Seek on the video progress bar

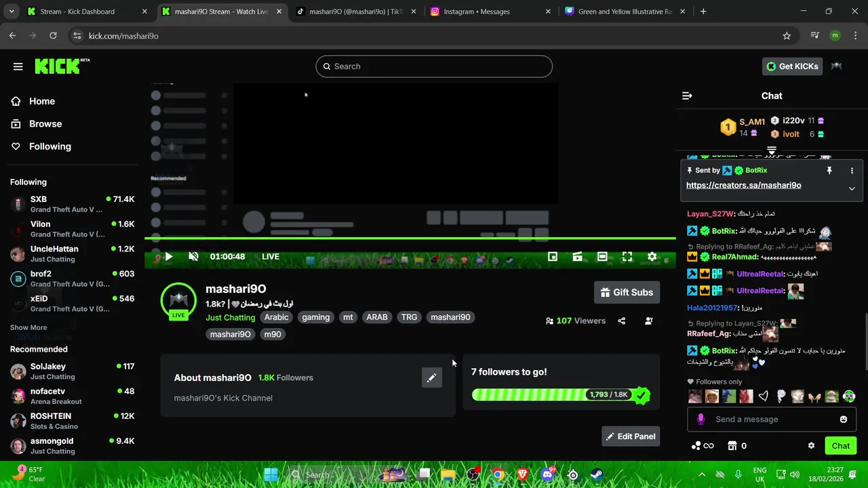coord(410,239)
